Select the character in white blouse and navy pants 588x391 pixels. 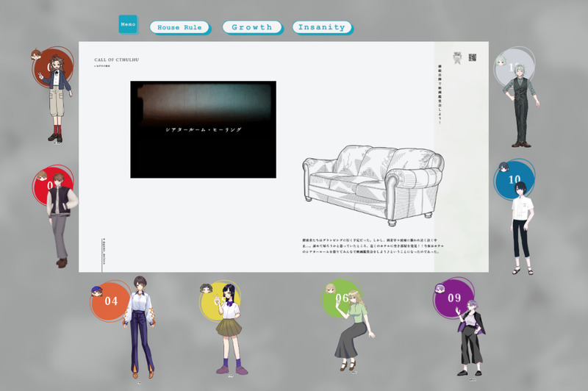(x=140, y=327)
